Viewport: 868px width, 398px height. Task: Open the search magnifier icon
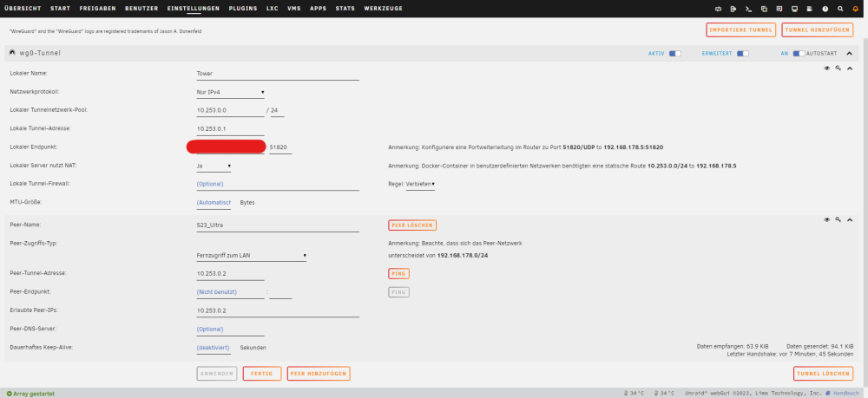point(840,9)
